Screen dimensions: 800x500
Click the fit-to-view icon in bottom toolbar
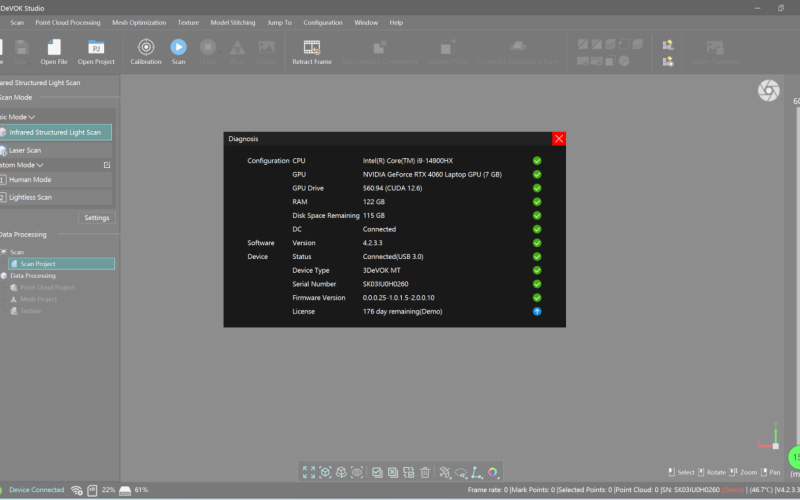point(309,472)
